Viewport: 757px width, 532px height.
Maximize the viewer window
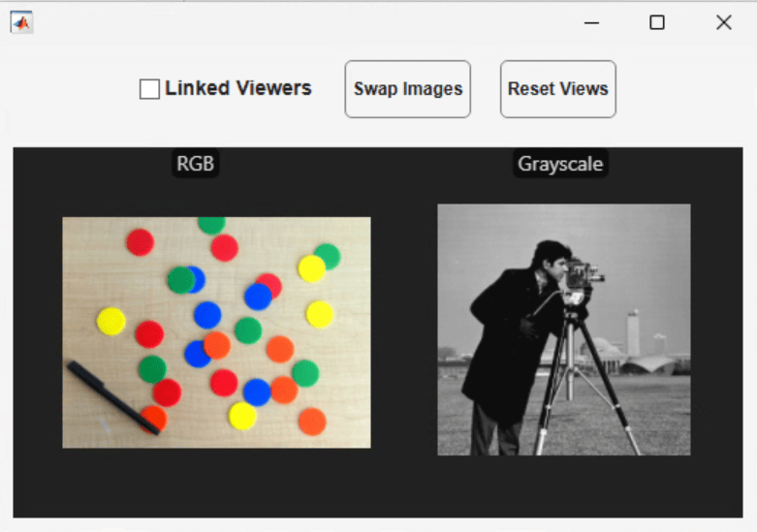[656, 22]
